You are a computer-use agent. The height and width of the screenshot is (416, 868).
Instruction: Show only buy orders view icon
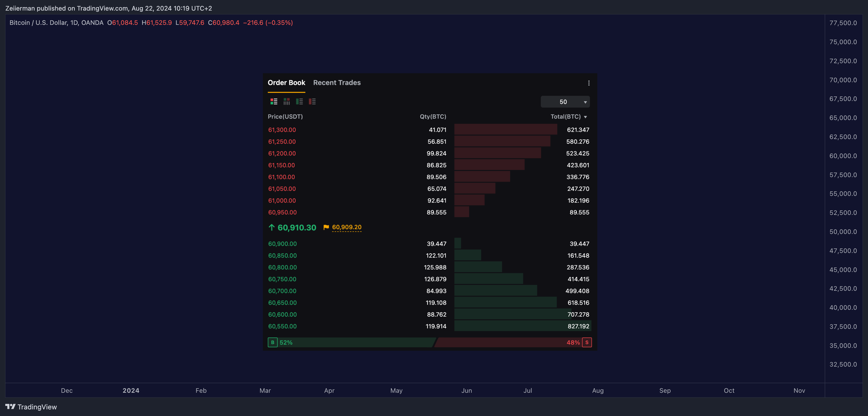[299, 101]
